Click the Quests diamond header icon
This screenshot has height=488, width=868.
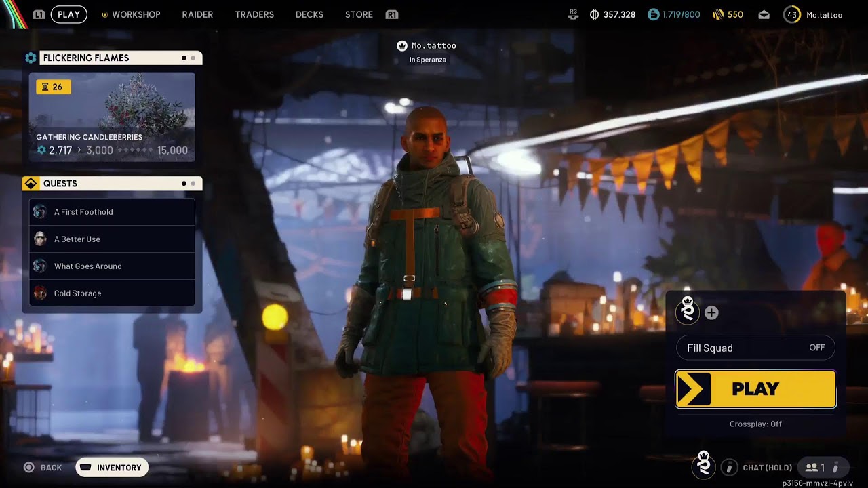coord(31,184)
